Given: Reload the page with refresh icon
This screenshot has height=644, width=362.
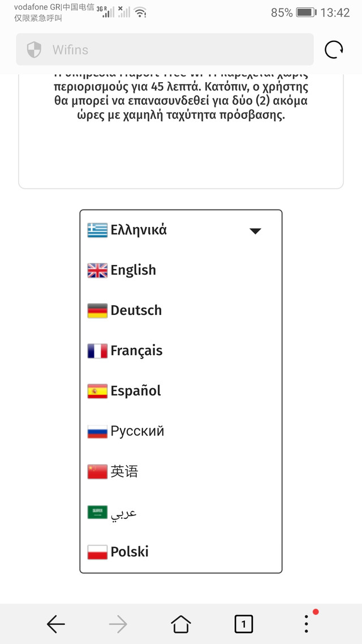Looking at the screenshot, I should click(334, 50).
